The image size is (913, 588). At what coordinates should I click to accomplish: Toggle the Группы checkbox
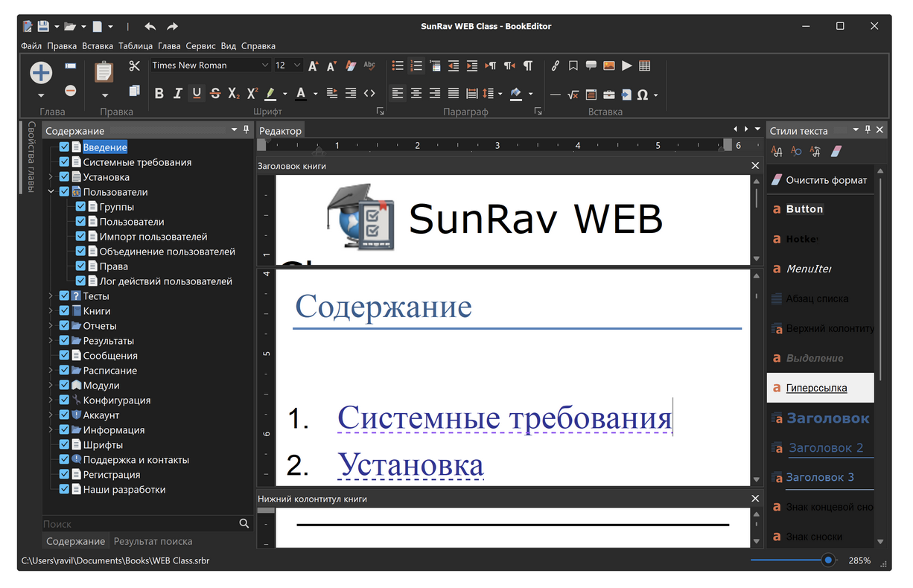tap(80, 207)
